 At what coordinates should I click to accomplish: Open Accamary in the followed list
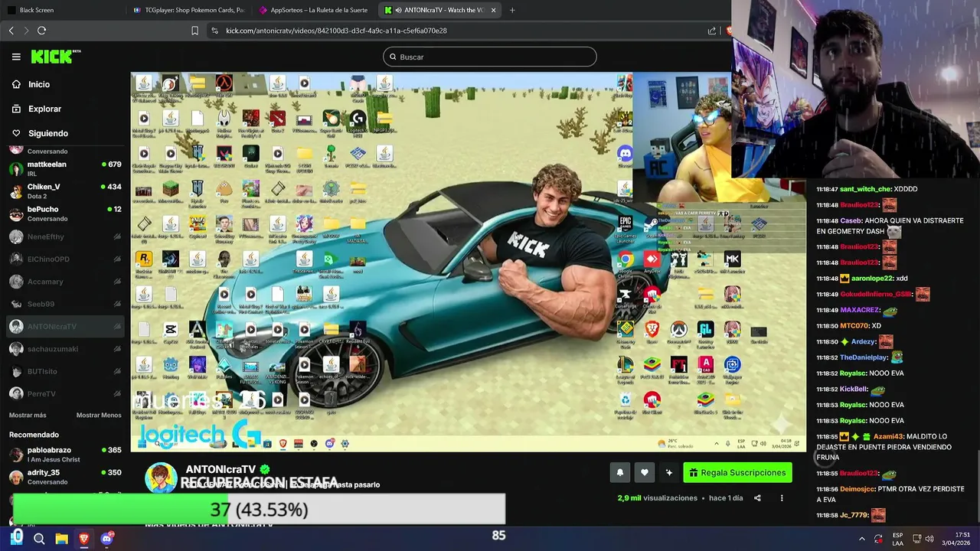pyautogui.click(x=65, y=282)
